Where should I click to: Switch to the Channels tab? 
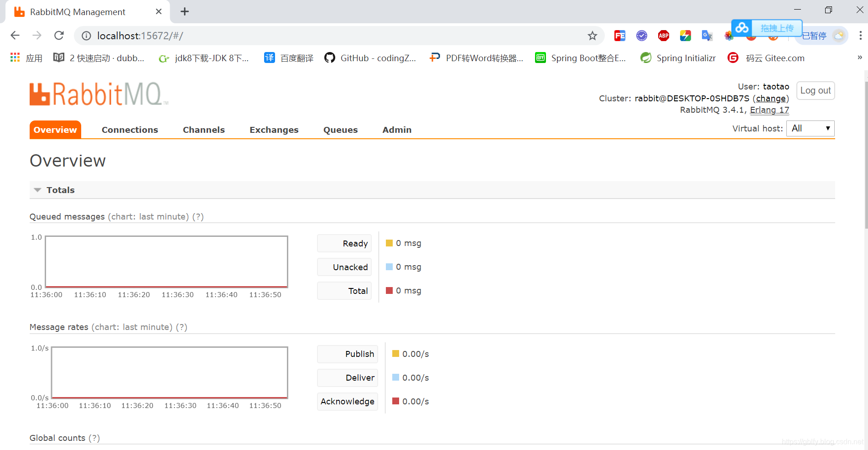point(204,130)
